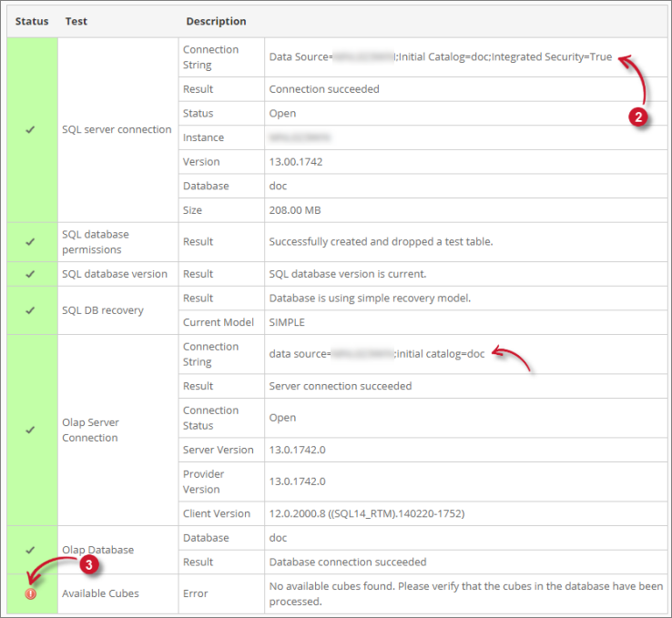Select the 'Available Cubes' test name
This screenshot has height=618, width=672.
100,593
